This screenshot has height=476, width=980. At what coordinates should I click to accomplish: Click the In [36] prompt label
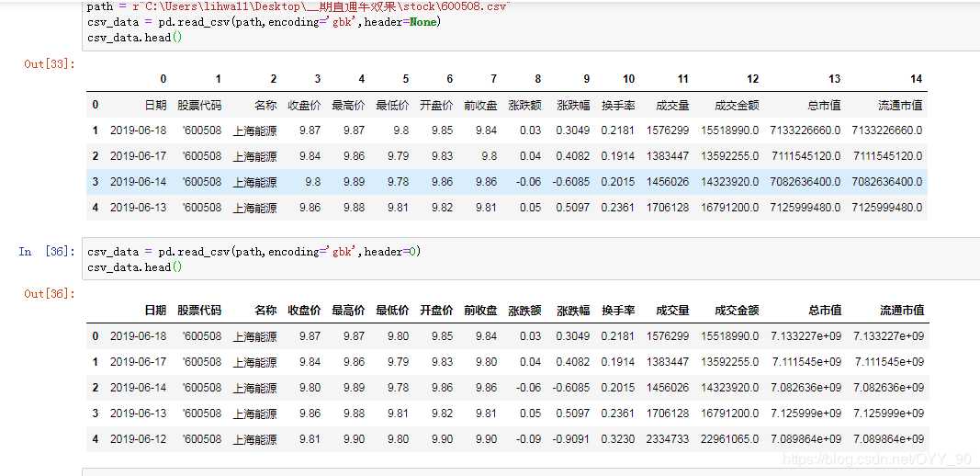point(47,252)
